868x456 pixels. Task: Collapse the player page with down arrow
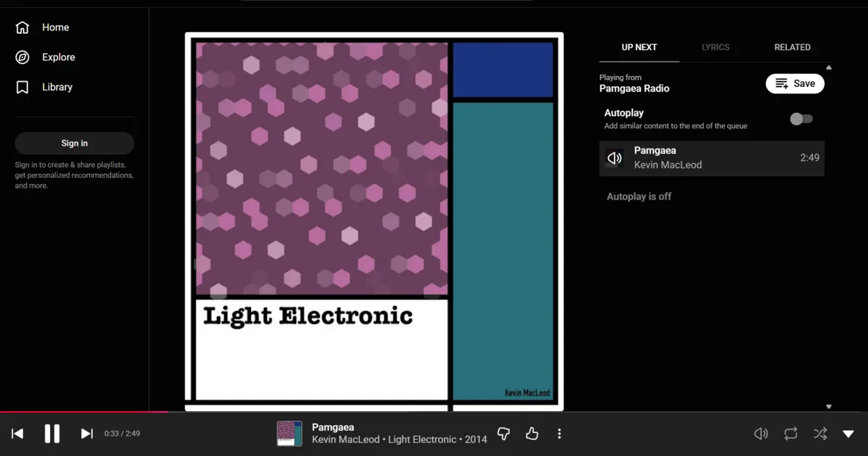point(848,434)
